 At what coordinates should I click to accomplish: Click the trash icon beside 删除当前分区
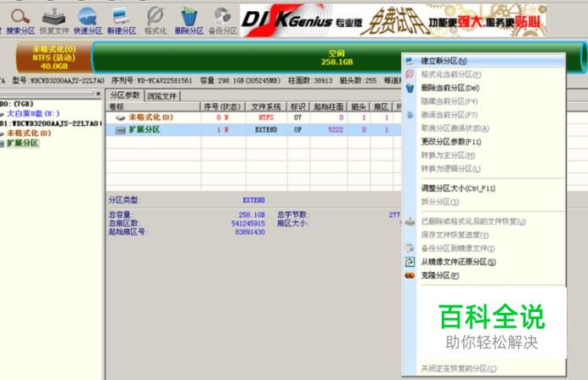point(410,88)
